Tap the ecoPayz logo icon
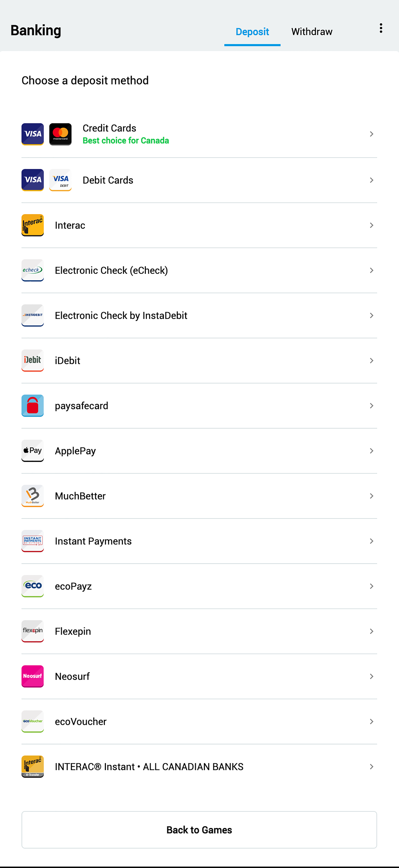The image size is (399, 868). pyautogui.click(x=33, y=586)
